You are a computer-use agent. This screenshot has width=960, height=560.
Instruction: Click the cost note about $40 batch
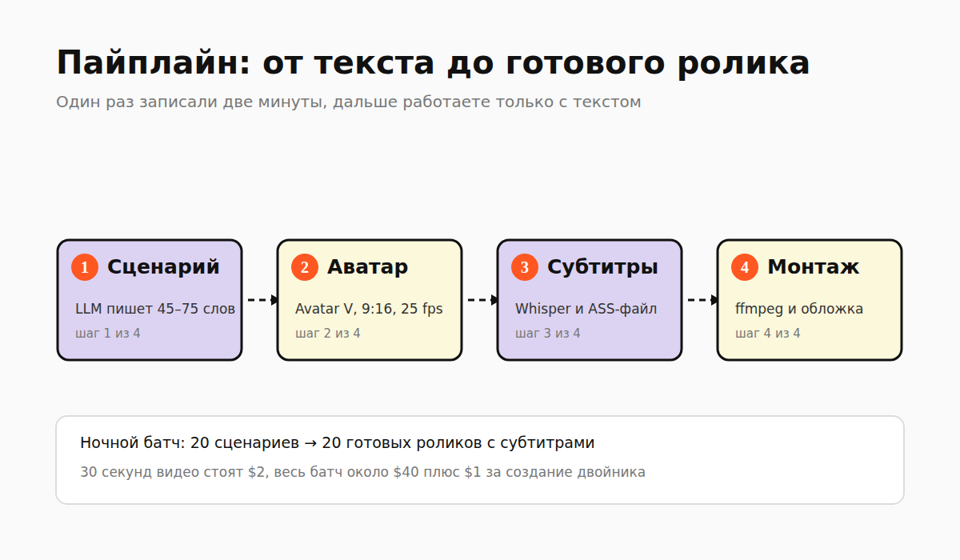(362, 472)
